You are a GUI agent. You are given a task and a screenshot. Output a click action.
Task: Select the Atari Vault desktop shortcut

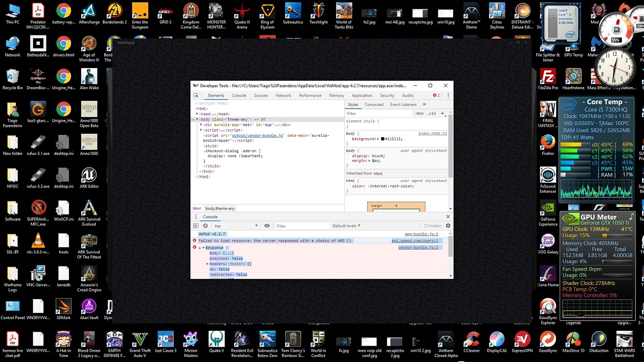89,309
